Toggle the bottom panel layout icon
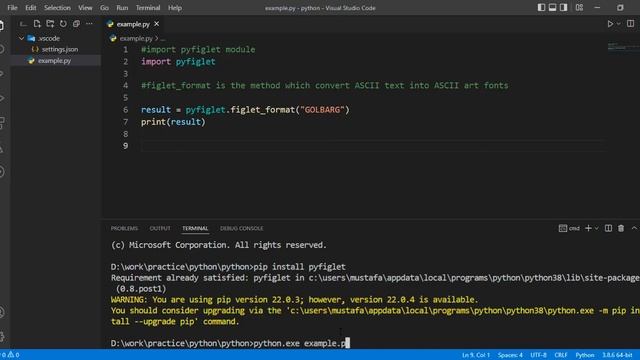 point(552,7)
